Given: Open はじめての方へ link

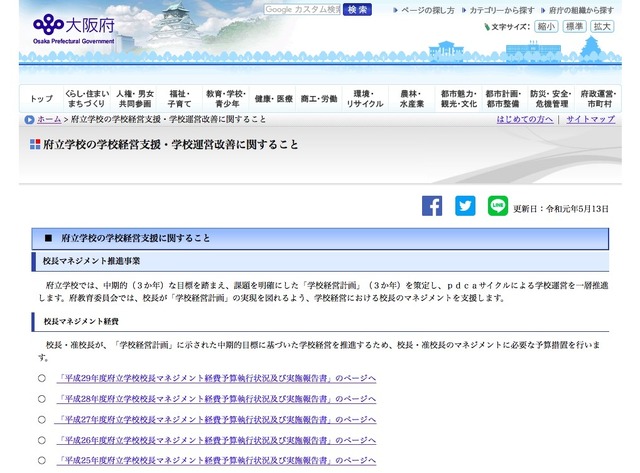Looking at the screenshot, I should click(x=525, y=119).
